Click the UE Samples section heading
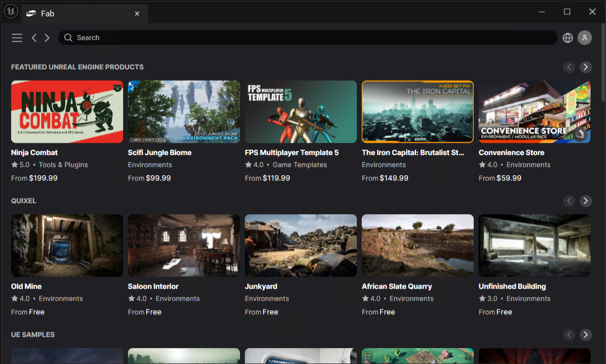The image size is (606, 364). point(33,335)
